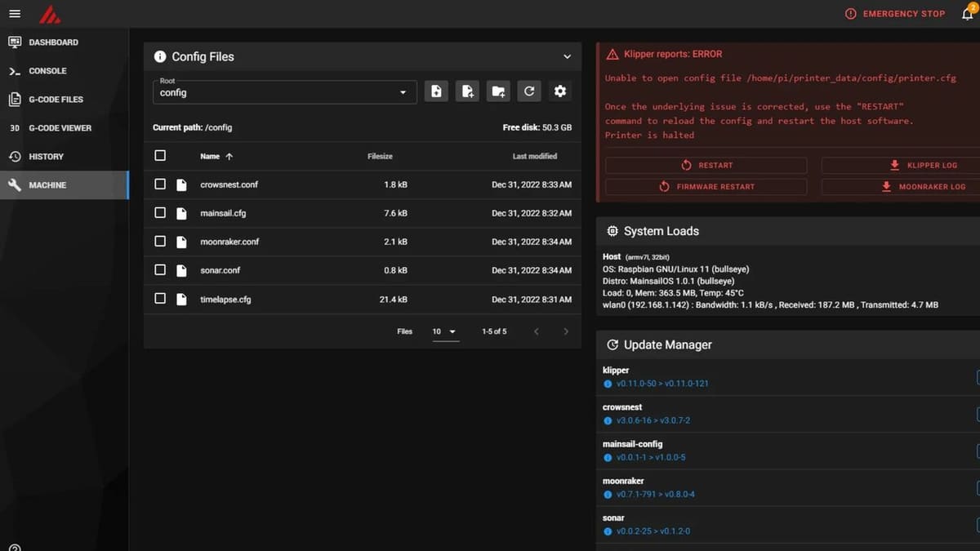The width and height of the screenshot is (980, 551).
Task: Check the timelapse.cfg checkbox
Action: click(160, 299)
